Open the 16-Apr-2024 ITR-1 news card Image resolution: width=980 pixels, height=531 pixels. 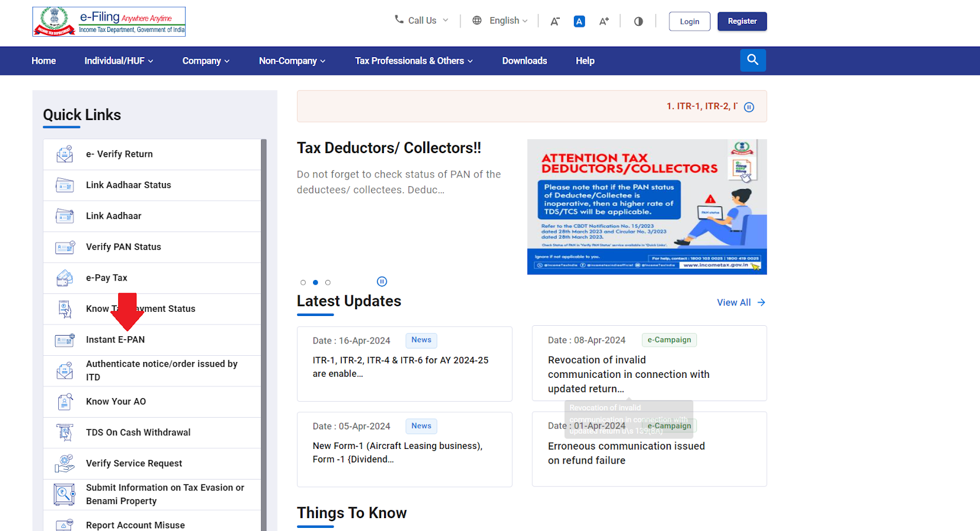tap(405, 364)
